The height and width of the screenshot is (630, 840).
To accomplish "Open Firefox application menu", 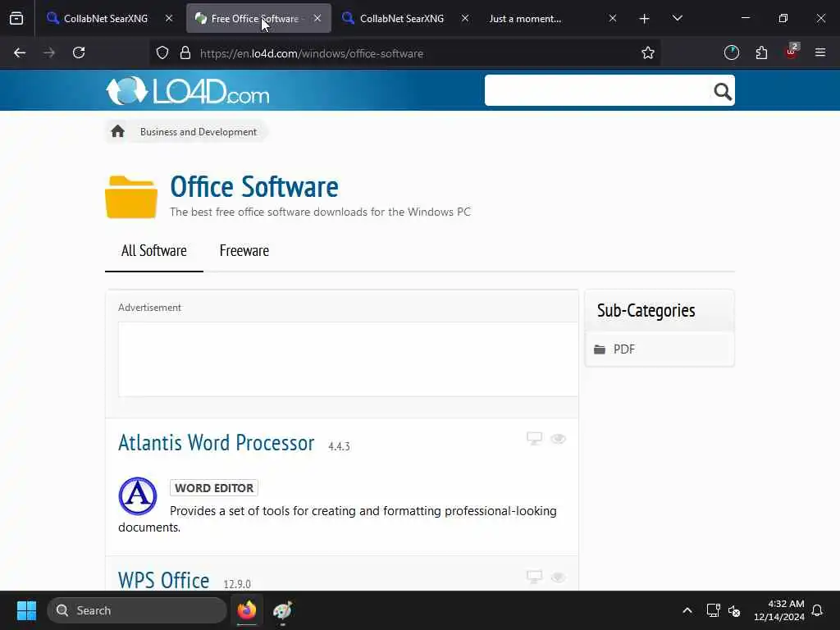I will click(820, 53).
